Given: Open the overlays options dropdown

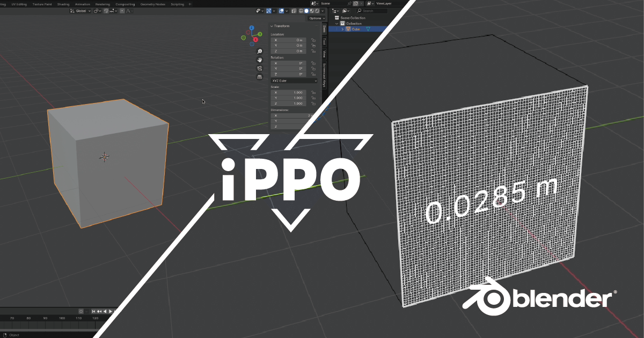Looking at the screenshot, I should pos(287,11).
